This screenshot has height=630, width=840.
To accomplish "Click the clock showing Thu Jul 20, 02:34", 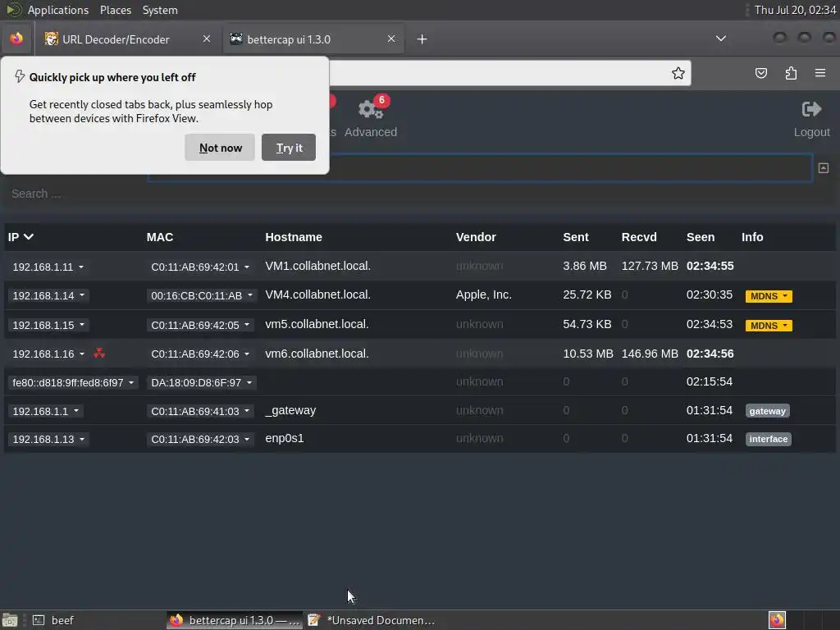I will 794,10.
